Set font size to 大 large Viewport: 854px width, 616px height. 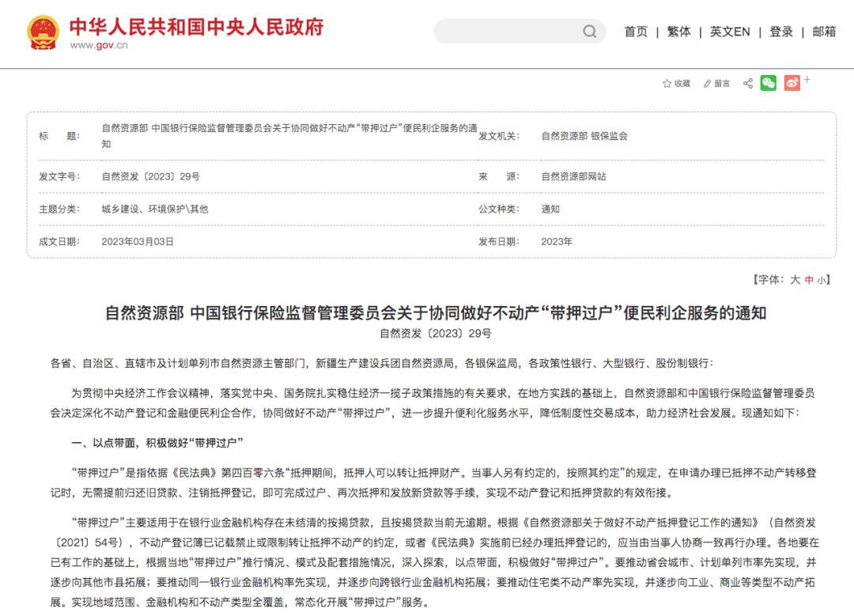(x=795, y=280)
